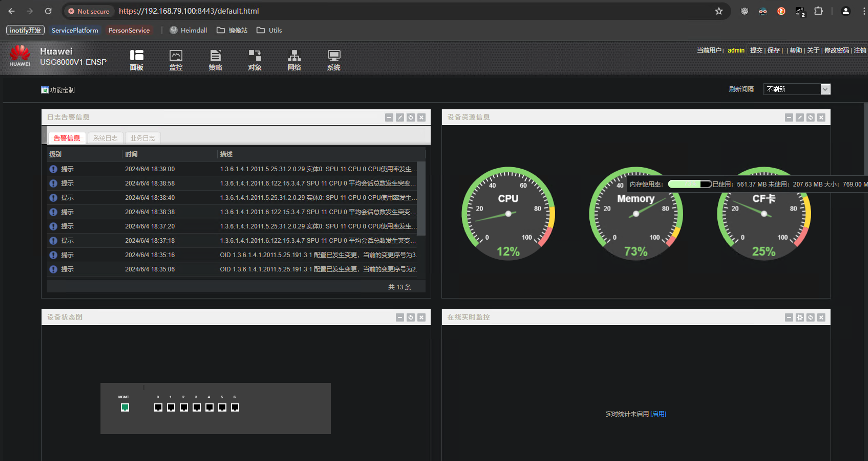Click the 提交 link in header
Viewport: 868px width, 461px height.
point(756,50)
